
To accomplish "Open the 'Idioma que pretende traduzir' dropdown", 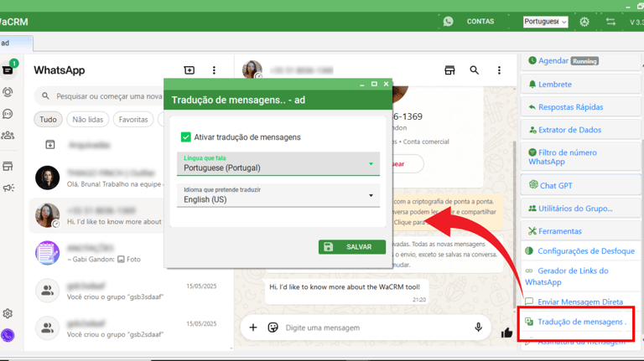I will coord(278,196).
